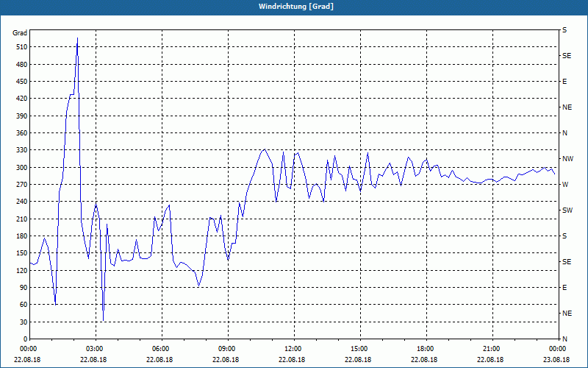Click the chart title 'Windrichtung [Grad]'
Image resolution: width=588 pixels, height=368 pixels.
(296, 7)
